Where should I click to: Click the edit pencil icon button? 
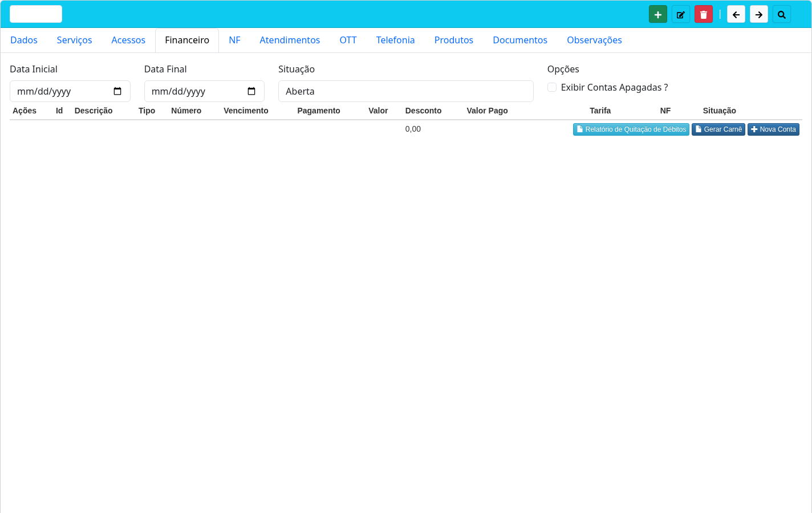(x=680, y=14)
